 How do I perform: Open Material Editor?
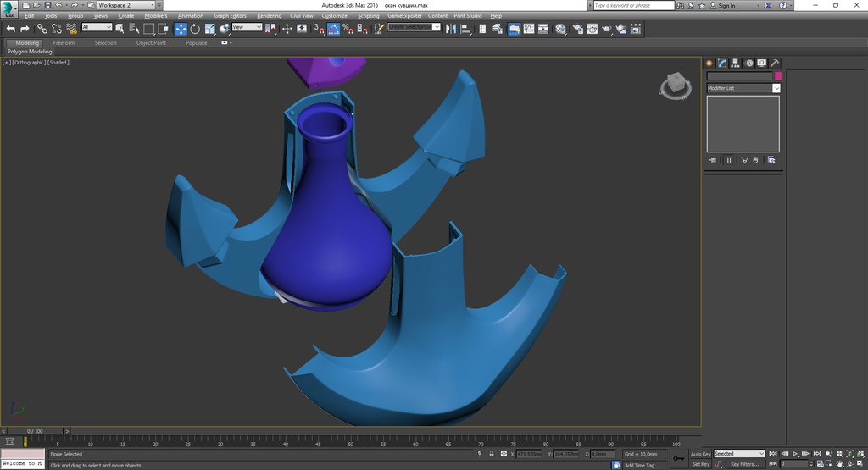[561, 29]
